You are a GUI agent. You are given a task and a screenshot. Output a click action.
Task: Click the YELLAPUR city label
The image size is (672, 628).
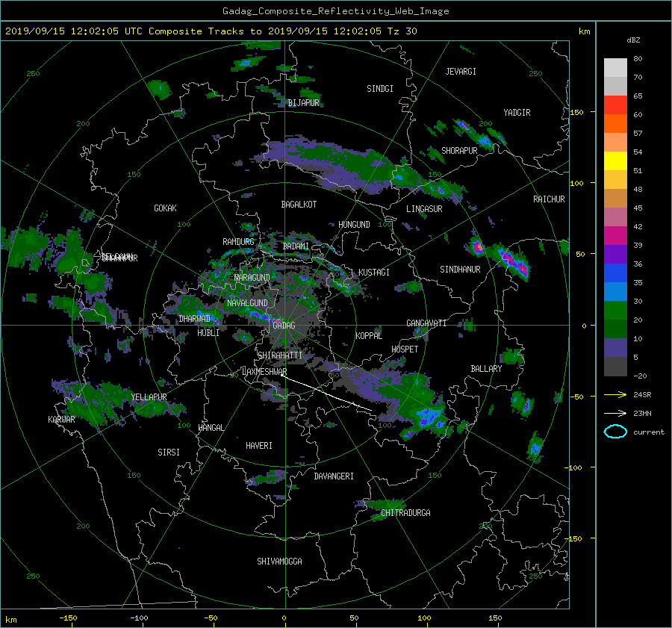point(149,397)
